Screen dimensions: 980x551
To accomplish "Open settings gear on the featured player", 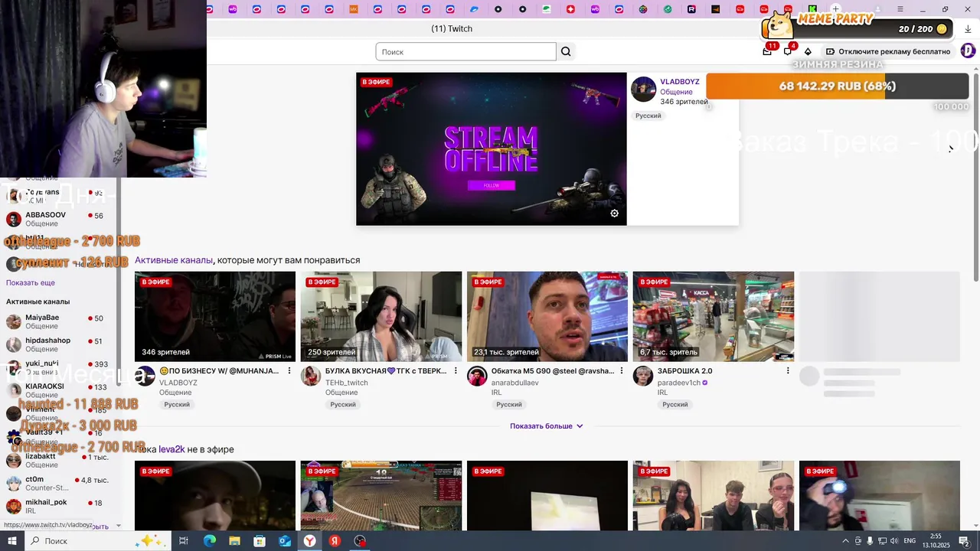I will click(614, 214).
